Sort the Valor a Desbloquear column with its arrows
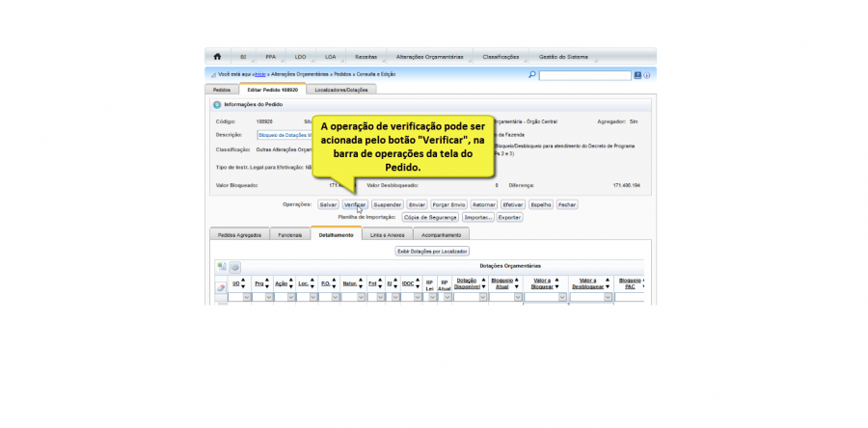Image resolution: width=868 pixels, height=428 pixels. (x=608, y=283)
